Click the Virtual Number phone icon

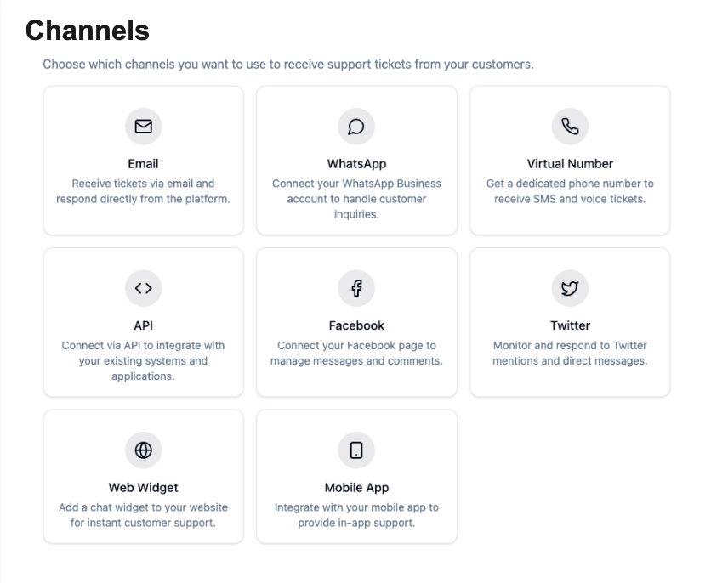point(570,126)
